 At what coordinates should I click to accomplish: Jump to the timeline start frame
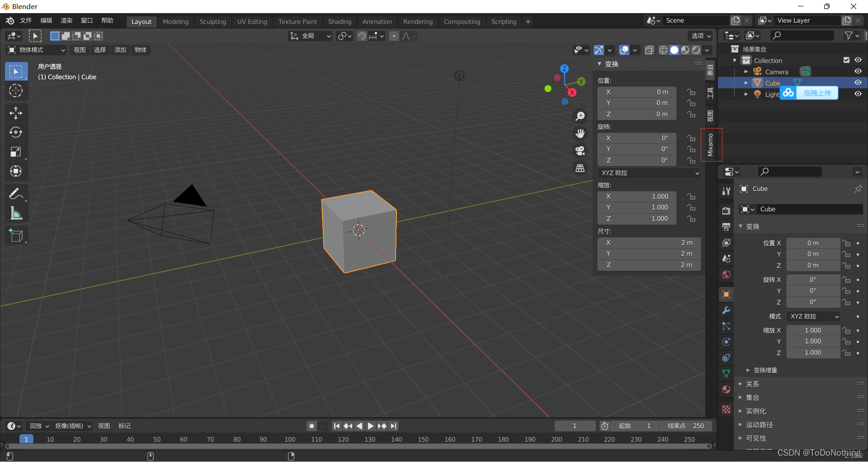coord(336,426)
